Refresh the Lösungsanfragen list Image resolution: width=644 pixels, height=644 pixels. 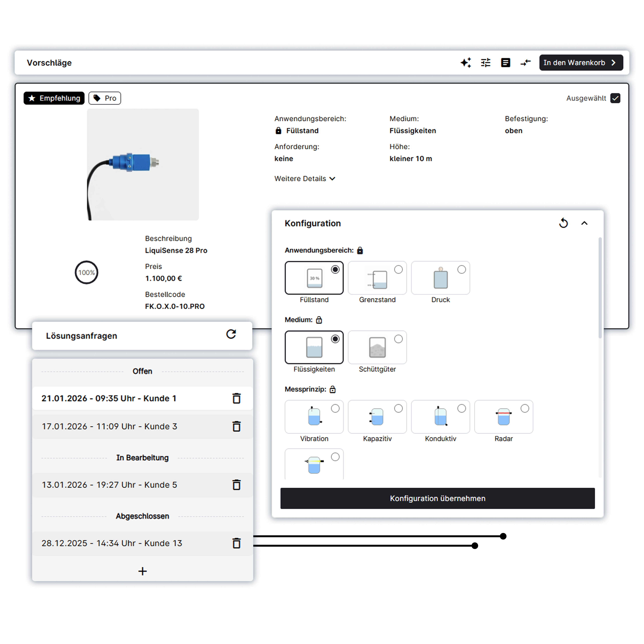231,334
